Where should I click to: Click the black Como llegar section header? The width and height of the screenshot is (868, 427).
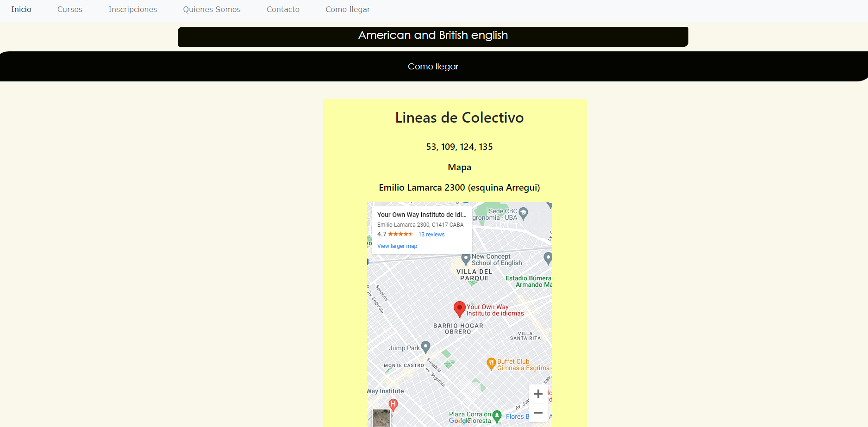pyautogui.click(x=434, y=66)
